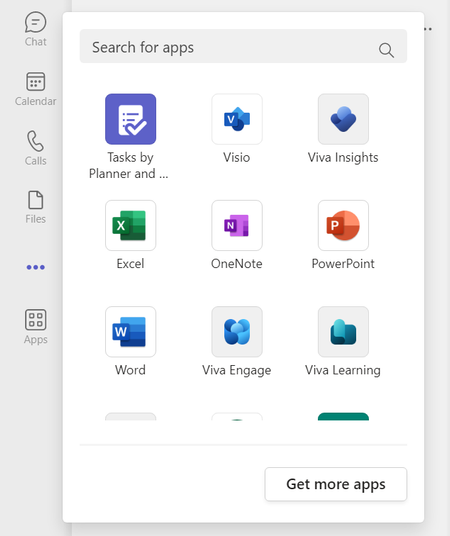The image size is (450, 536).
Task: Open the Visio app icon
Action: [x=237, y=119]
